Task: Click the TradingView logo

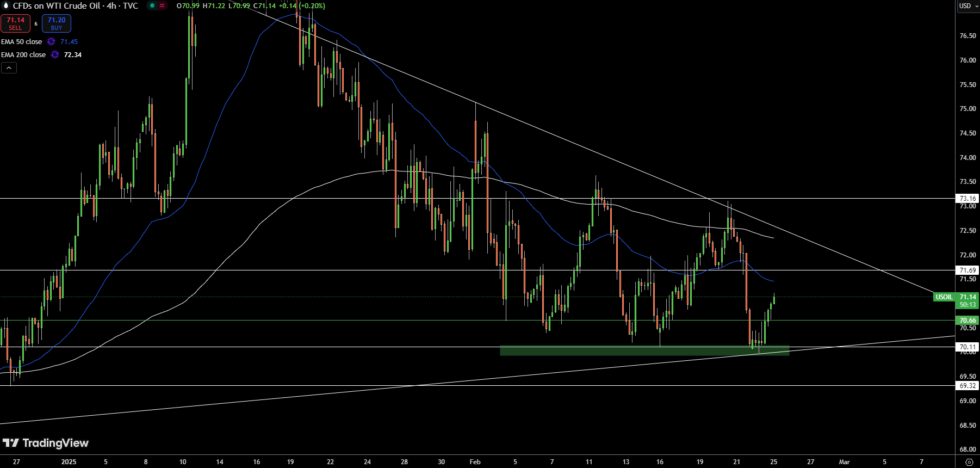Action: 46,443
